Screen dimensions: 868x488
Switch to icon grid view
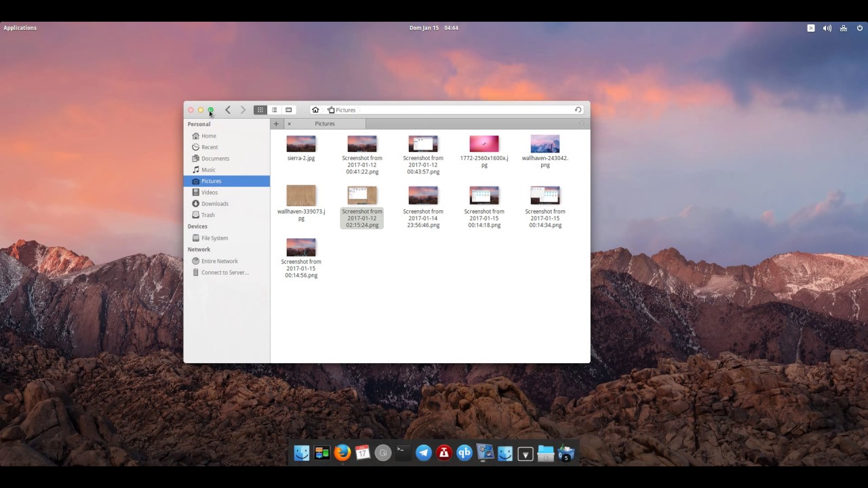(260, 110)
